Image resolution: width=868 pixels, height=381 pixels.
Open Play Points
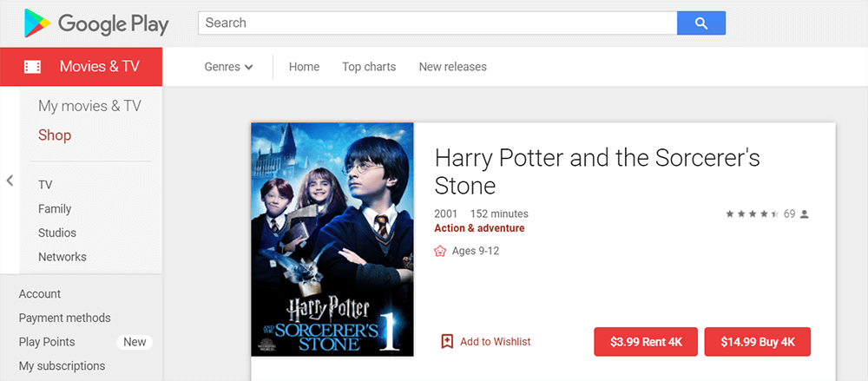pyautogui.click(x=47, y=342)
